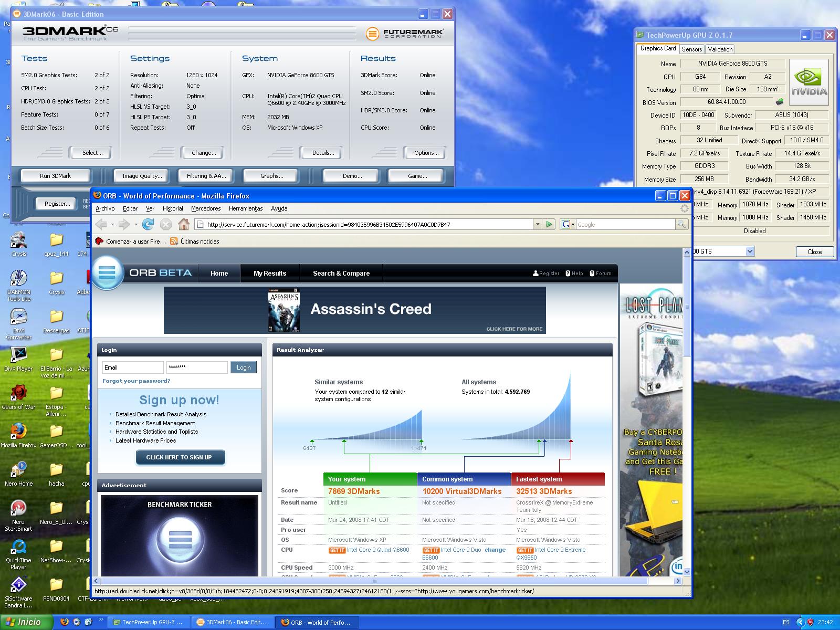The height and width of the screenshot is (630, 840).
Task: Click Firefox horizontal scrollbar right arrow
Action: 678,581
